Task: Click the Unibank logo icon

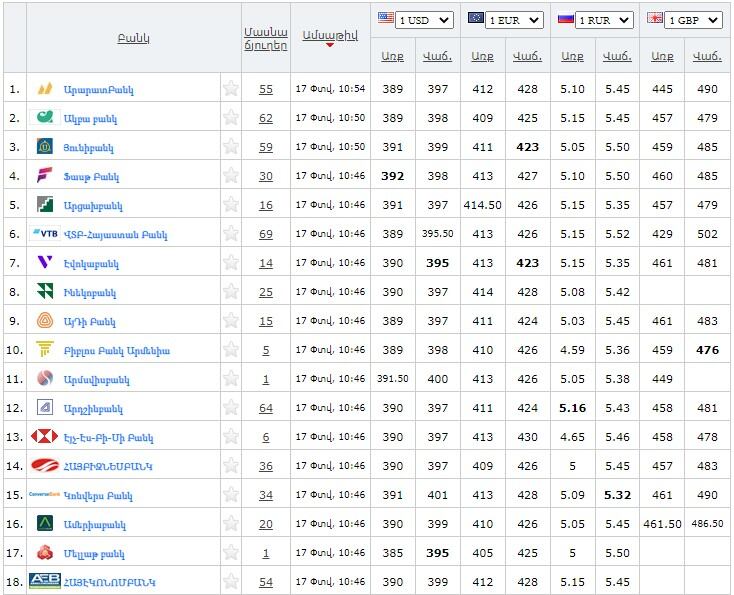Action: (x=45, y=147)
